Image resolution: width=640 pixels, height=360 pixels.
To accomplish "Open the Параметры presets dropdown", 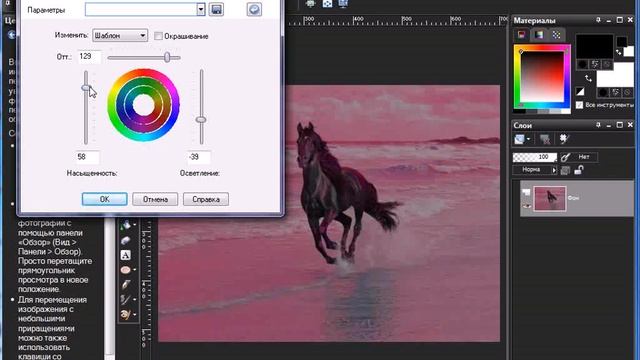I will (200, 9).
